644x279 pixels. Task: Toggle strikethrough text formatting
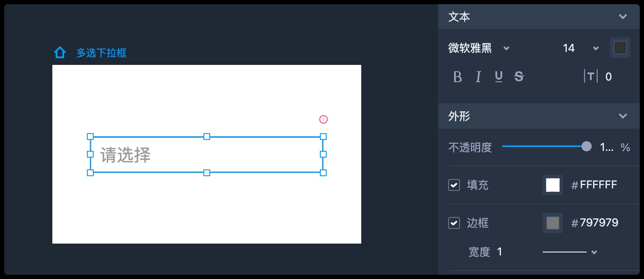(x=519, y=77)
